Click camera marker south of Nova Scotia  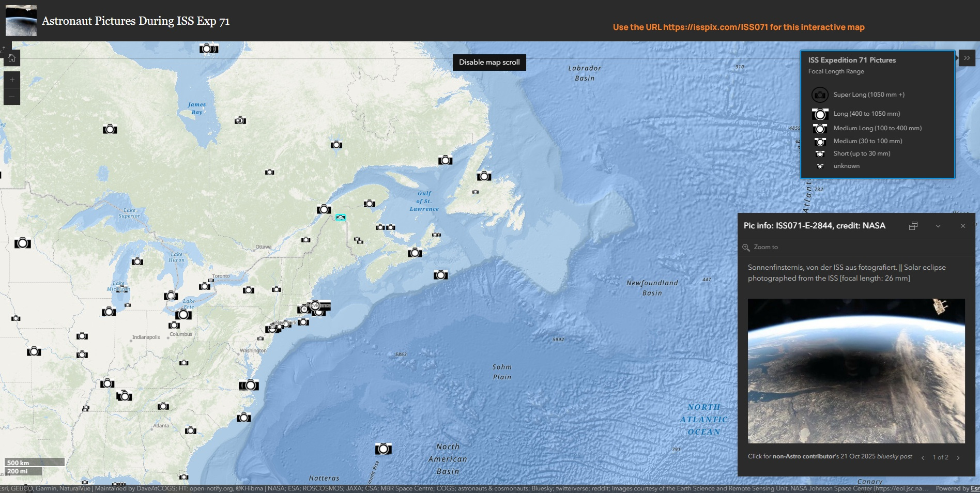[x=440, y=275]
